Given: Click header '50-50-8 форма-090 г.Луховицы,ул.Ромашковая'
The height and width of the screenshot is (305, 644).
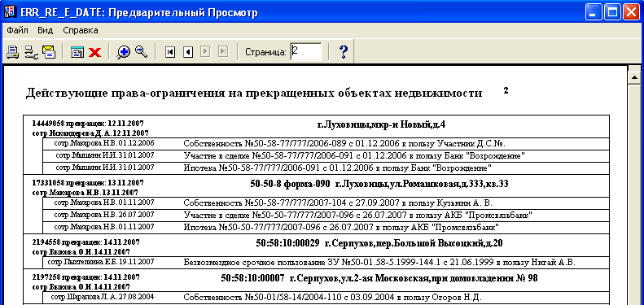Looking at the screenshot, I should pyautogui.click(x=379, y=184).
